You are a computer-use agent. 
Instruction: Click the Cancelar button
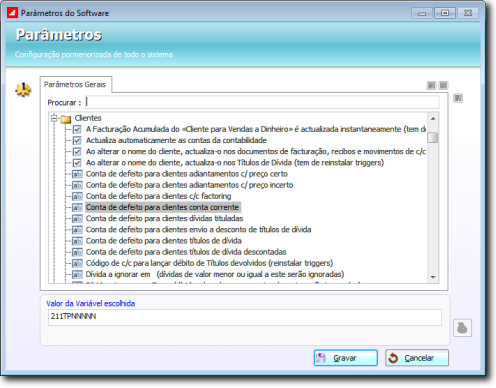[417, 358]
